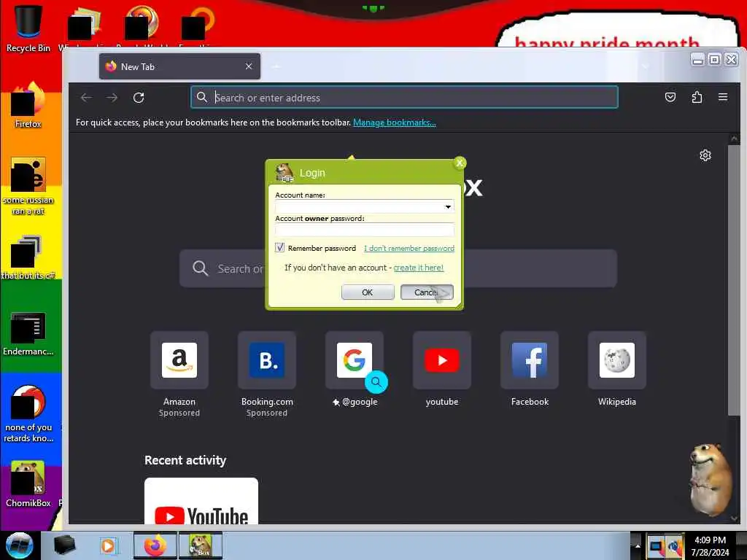Viewport: 747px width, 560px height.
Task: Follow the 'I don't remember password' link
Action: point(409,248)
